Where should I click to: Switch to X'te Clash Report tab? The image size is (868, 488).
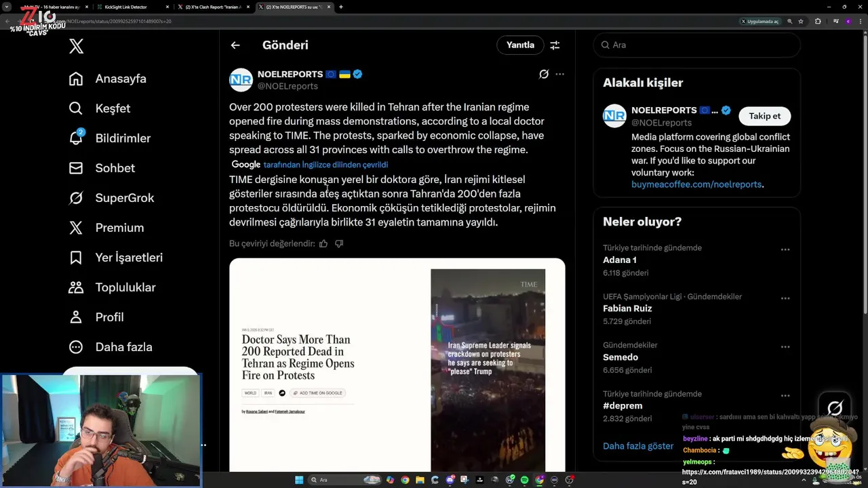click(213, 7)
